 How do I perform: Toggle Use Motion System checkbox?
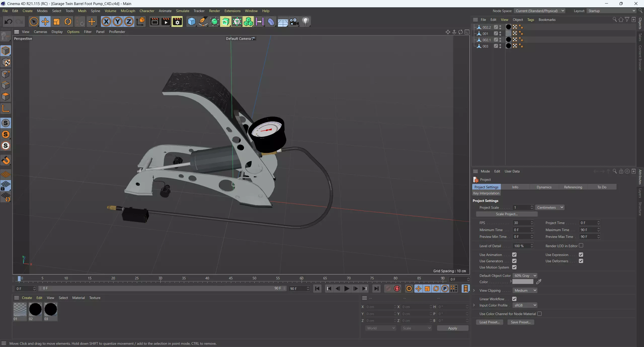514,267
